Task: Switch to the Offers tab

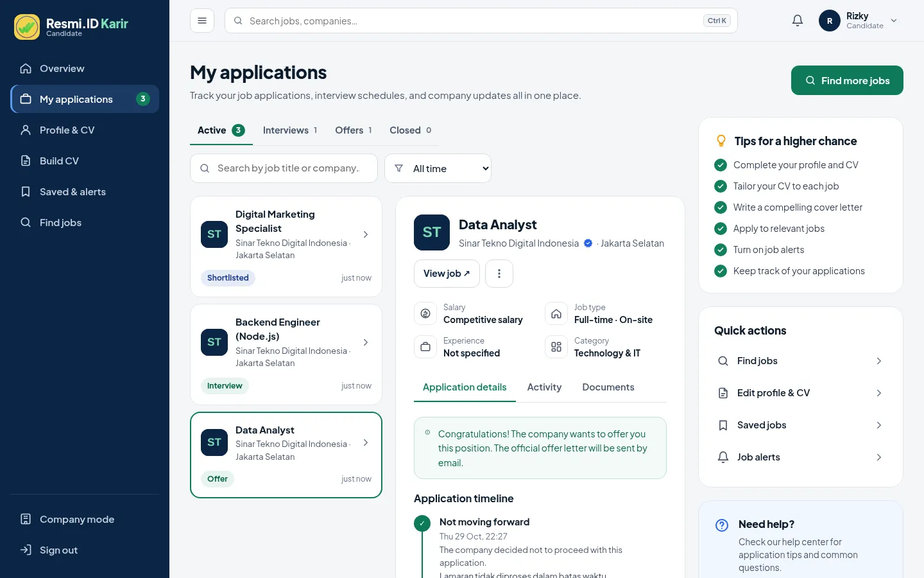Action: coord(354,130)
